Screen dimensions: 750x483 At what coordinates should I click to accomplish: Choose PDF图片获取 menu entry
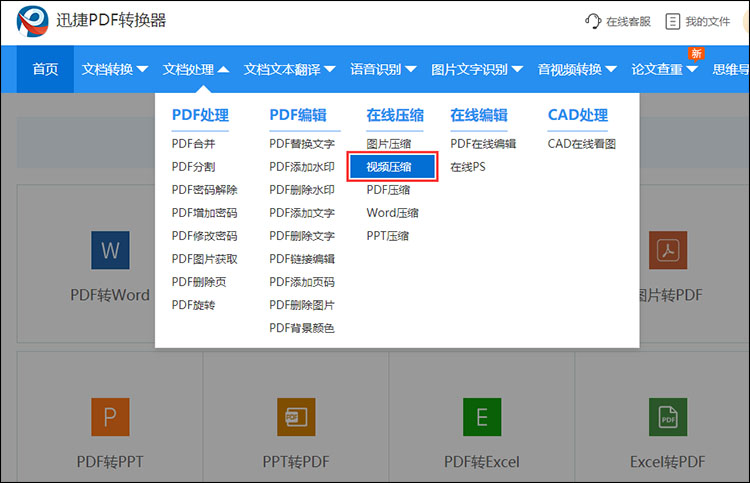coord(205,259)
